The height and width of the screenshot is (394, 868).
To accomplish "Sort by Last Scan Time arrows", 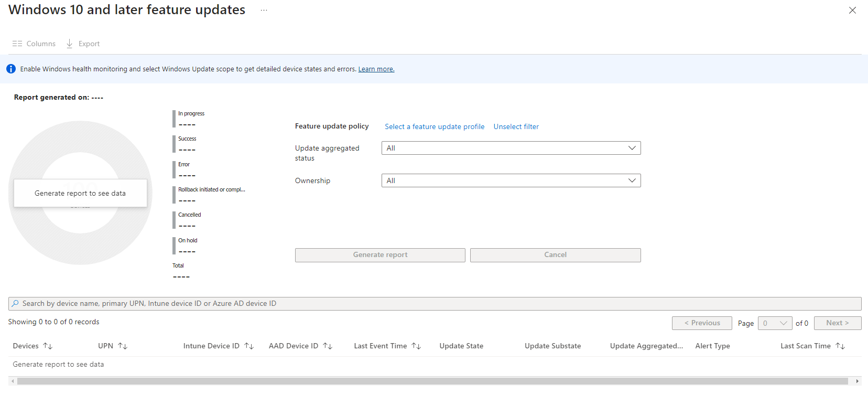I will pos(840,346).
